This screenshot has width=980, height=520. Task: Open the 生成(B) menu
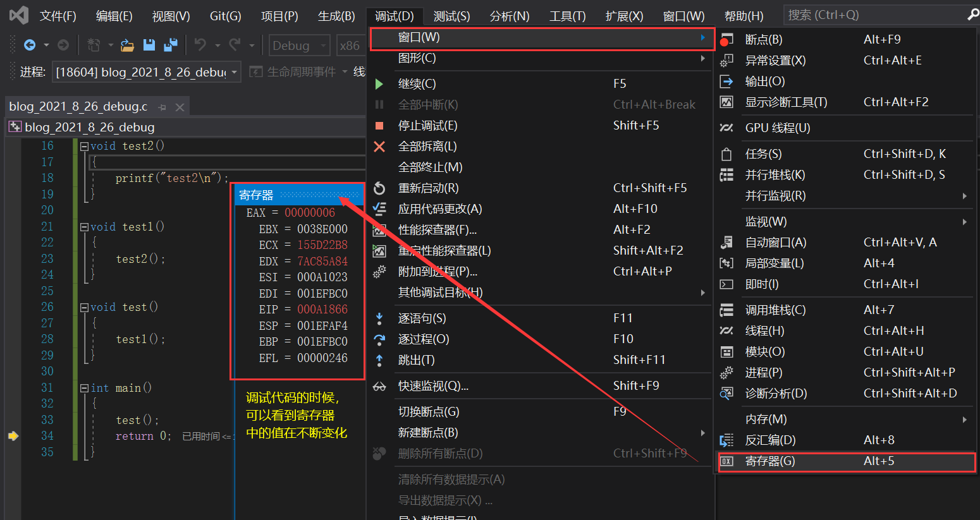point(336,16)
